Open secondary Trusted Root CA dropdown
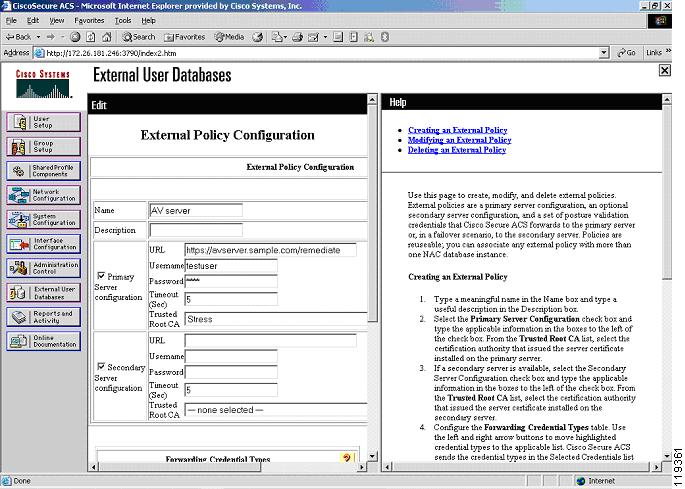The width and height of the screenshot is (685, 489). tap(276, 410)
